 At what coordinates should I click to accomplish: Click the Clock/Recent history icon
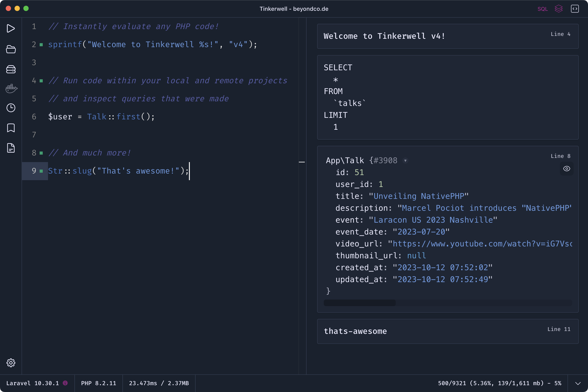tap(11, 108)
